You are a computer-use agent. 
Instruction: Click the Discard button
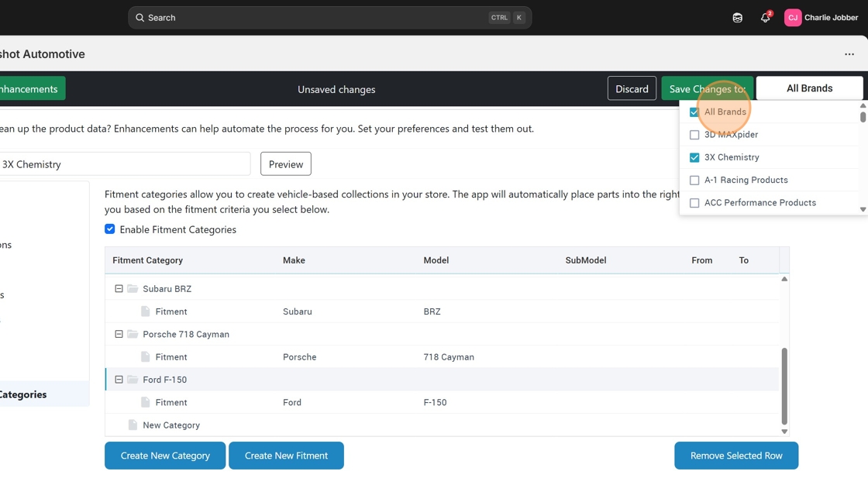(632, 88)
